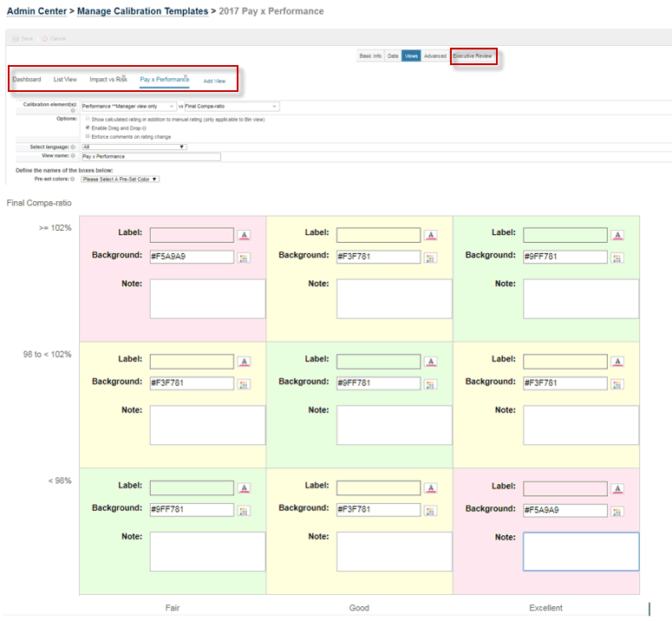Click label font color icon in top-middle box

point(431,235)
